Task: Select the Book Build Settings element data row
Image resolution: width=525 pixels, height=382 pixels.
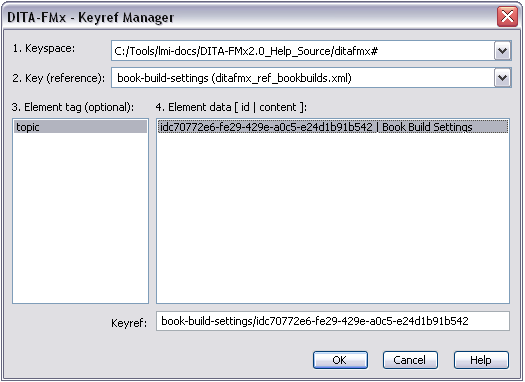Action: click(333, 127)
